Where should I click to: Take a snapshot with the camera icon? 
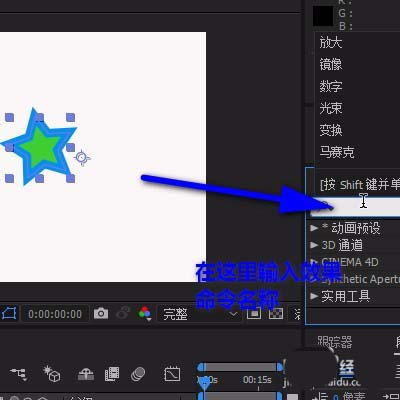tap(101, 313)
